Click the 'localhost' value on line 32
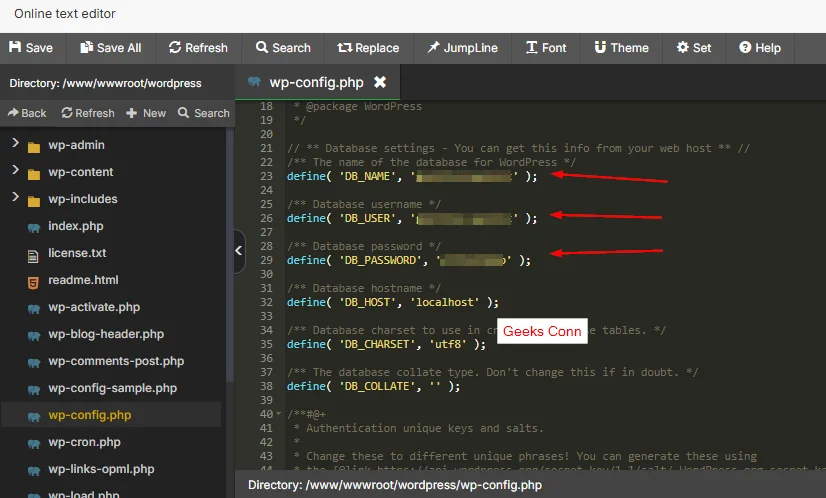Screen dimensions: 826x498 445,302
